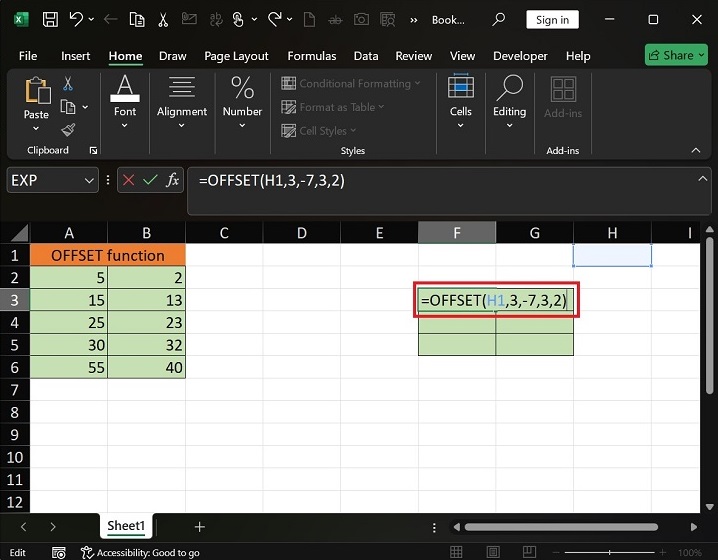Open the Help tab
This screenshot has width=718, height=560.
click(x=578, y=56)
